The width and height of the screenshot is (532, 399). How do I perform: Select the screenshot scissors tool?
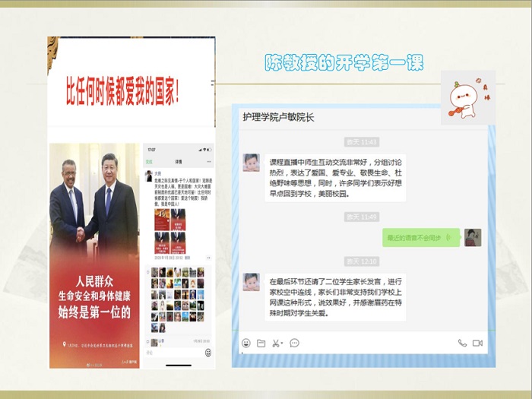click(x=275, y=344)
